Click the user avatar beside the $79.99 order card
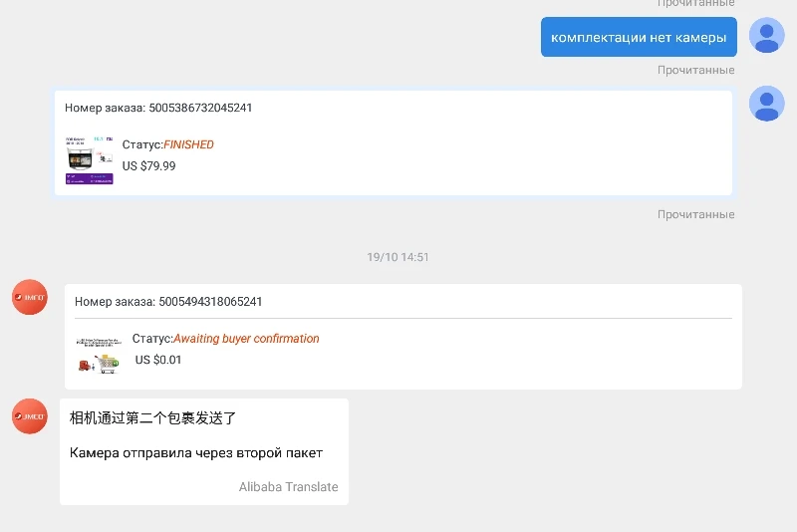The width and height of the screenshot is (797, 532). coord(766,104)
